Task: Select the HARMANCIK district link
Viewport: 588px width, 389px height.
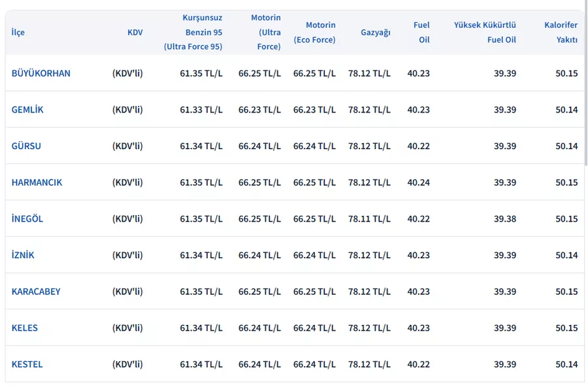Action: (x=37, y=182)
